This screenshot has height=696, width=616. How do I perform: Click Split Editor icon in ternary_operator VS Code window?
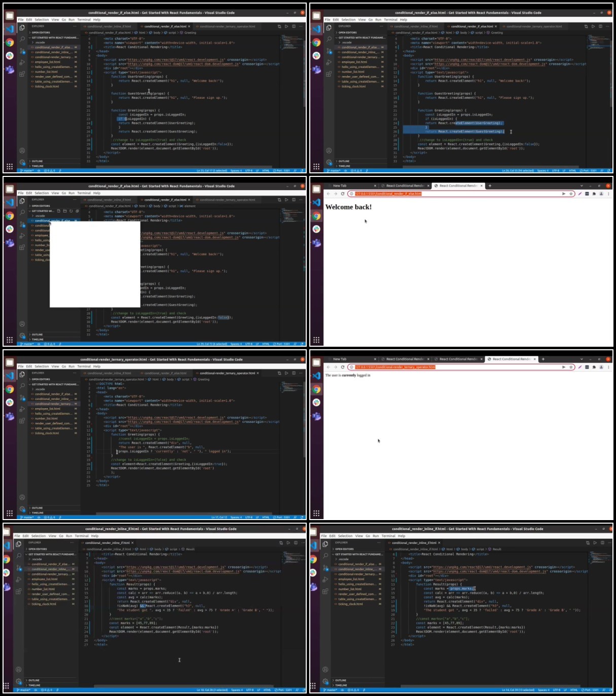(x=294, y=373)
